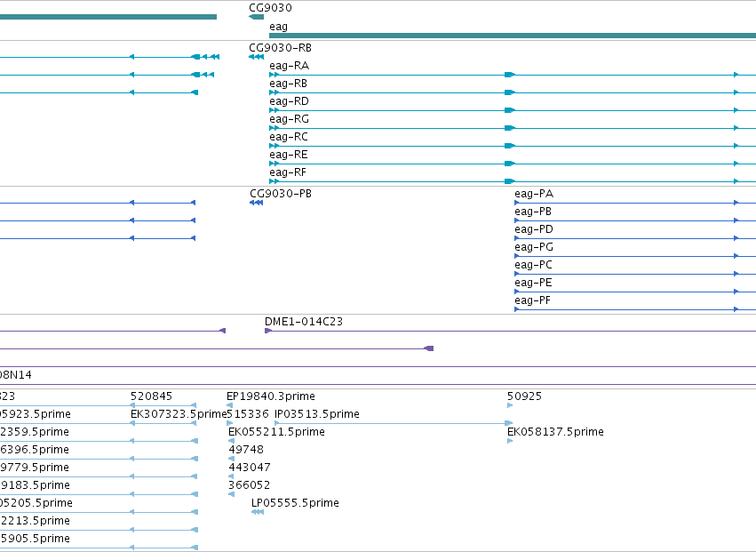Select the eag-PE protein label
The height and width of the screenshot is (552, 756).
[x=533, y=284]
